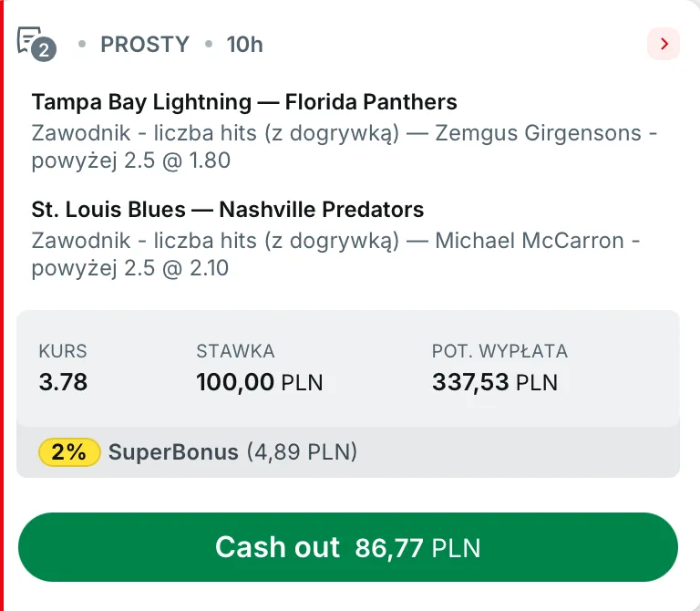700x611 pixels.
Task: Click the KURS 3.78 odds value
Action: pos(63,381)
